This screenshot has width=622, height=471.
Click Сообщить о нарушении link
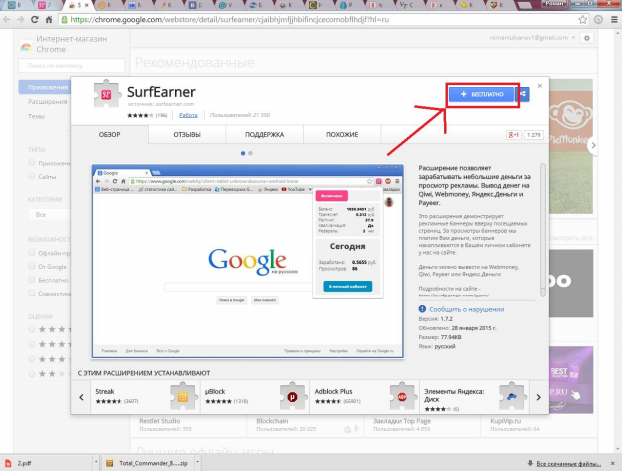coord(466,309)
